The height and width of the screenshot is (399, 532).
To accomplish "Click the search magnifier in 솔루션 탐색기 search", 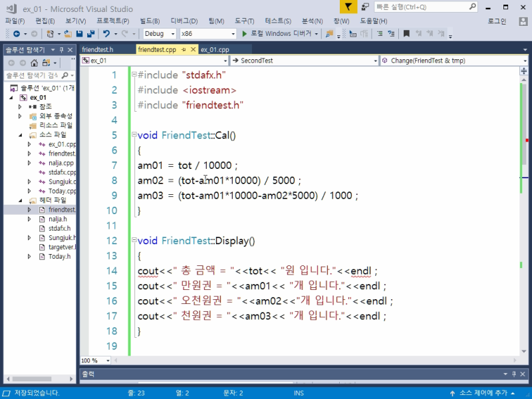I will [65, 75].
